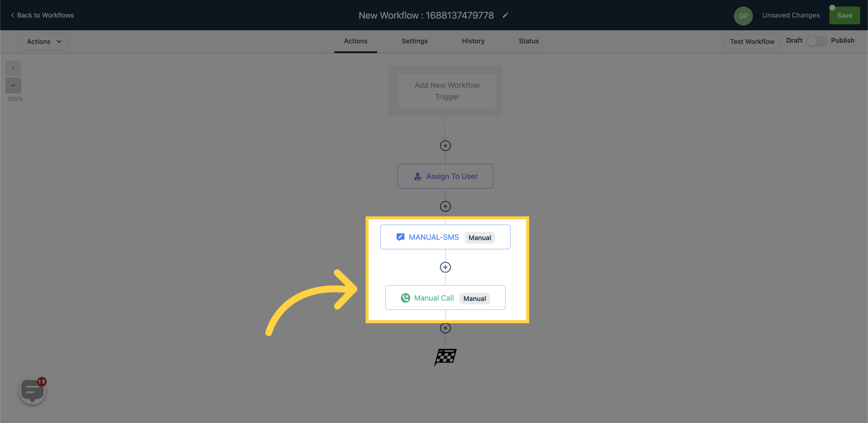Click the Add New Workflow Trigger icon
Viewport: 868px width, 423px height.
pyautogui.click(x=447, y=90)
